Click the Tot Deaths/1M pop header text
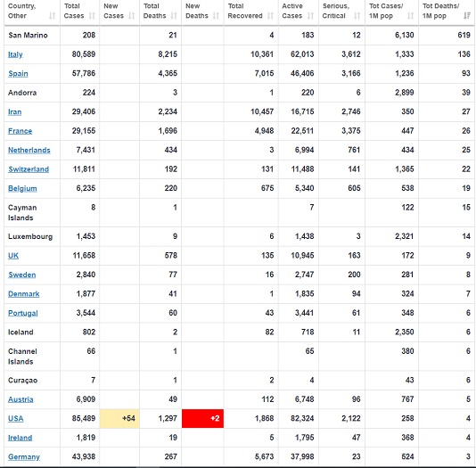This screenshot has width=476, height=468. click(440, 11)
